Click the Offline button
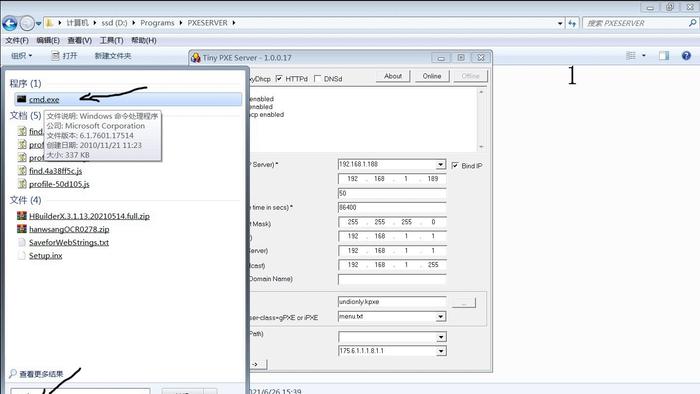 click(x=471, y=76)
